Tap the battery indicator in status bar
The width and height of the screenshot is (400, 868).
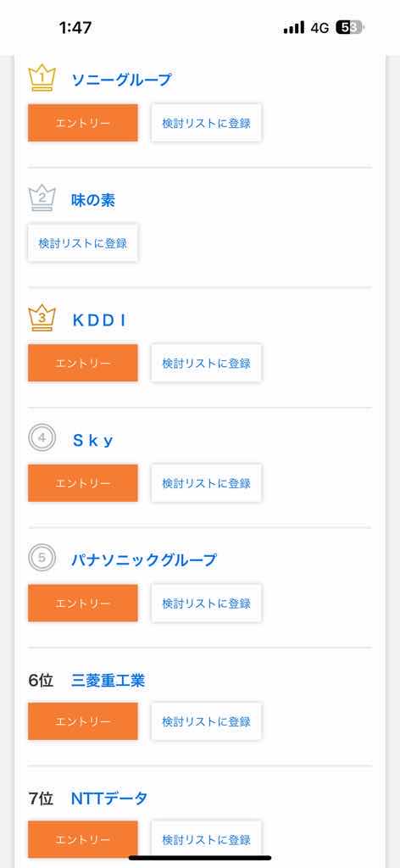[350, 28]
